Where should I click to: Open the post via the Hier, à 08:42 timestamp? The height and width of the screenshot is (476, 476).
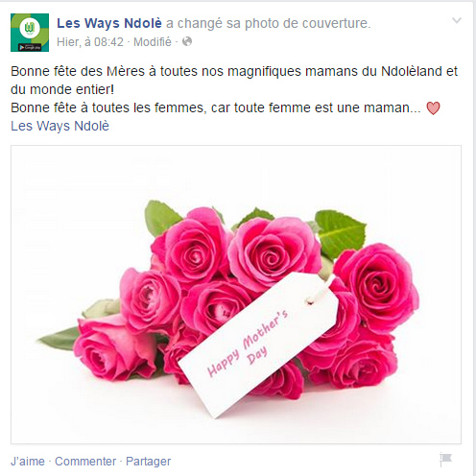tap(90, 42)
